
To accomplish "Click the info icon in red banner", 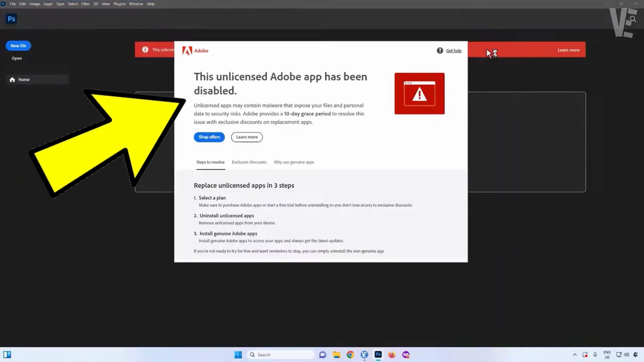I will [x=145, y=50].
